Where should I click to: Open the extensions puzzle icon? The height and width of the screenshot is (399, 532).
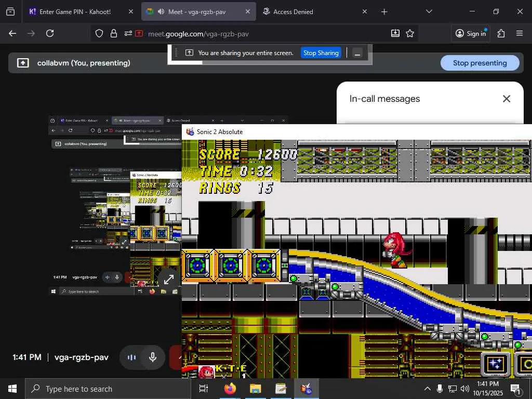501,33
